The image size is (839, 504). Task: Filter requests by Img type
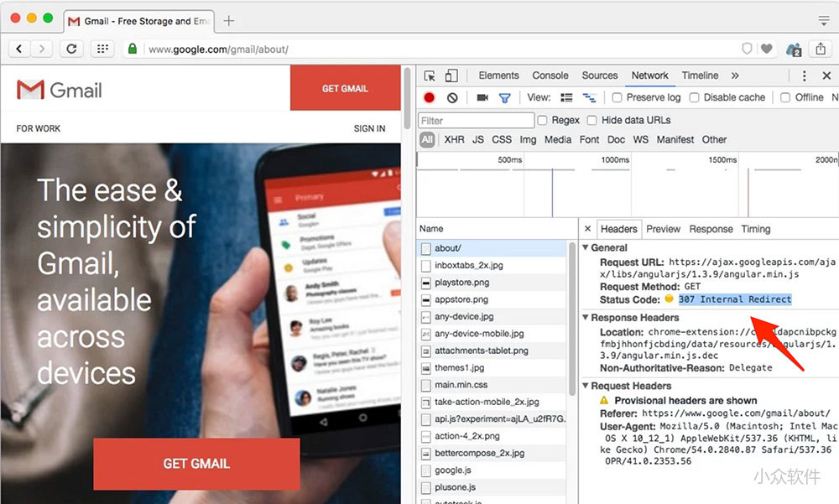pyautogui.click(x=528, y=140)
